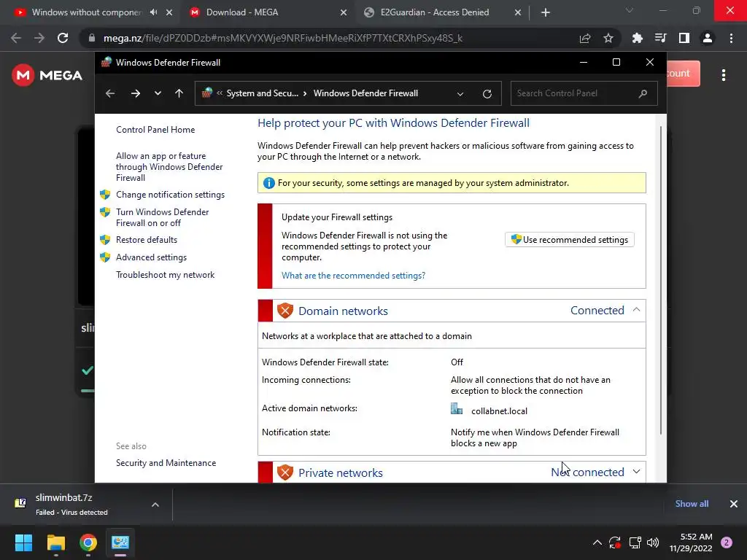Open a new Chrome tab
The image size is (747, 560).
[x=546, y=13]
